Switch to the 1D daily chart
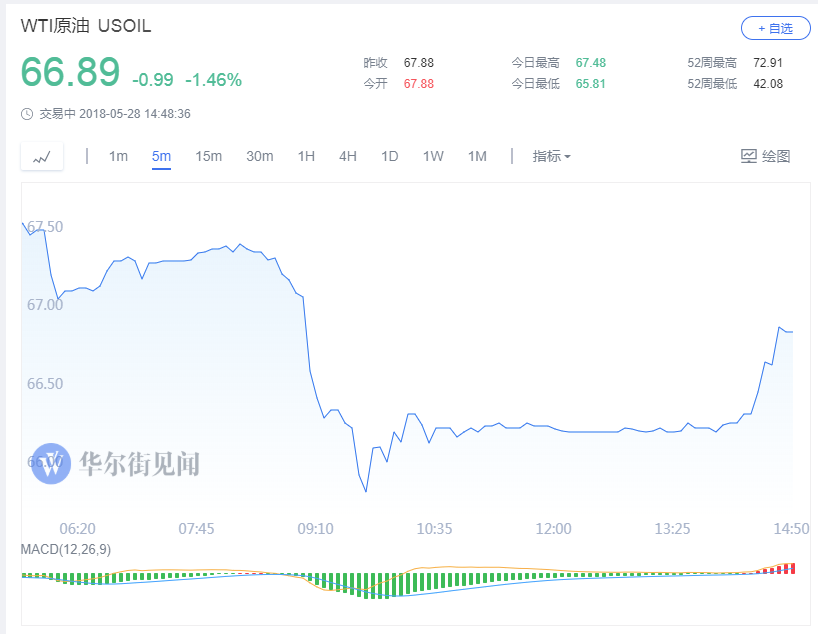Screen dimensions: 818x634 (390, 156)
